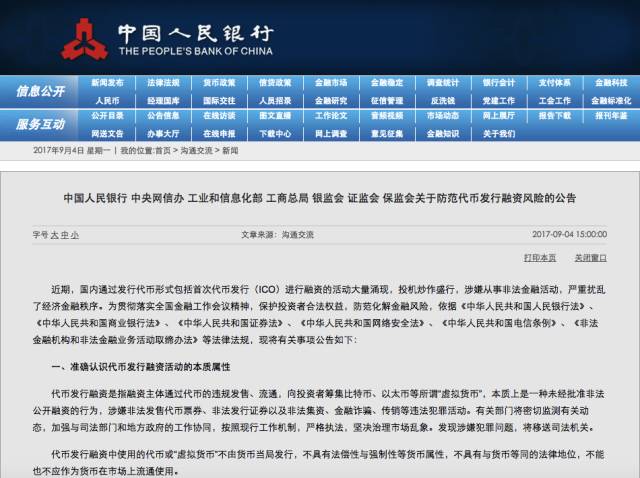
Task: Open the 经理国库 navigation item
Action: (x=163, y=101)
